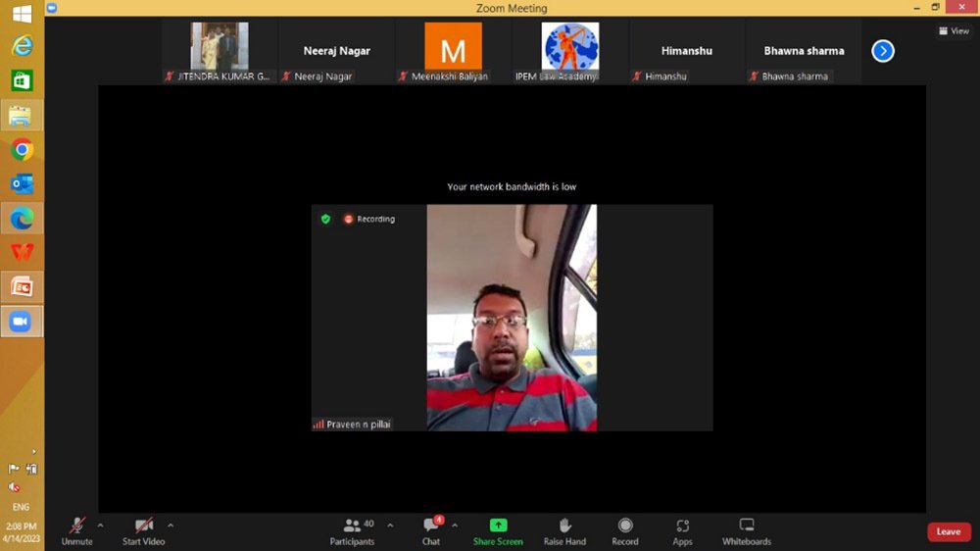Image resolution: width=980 pixels, height=551 pixels.
Task: Toggle Start Video on
Action: 143,530
